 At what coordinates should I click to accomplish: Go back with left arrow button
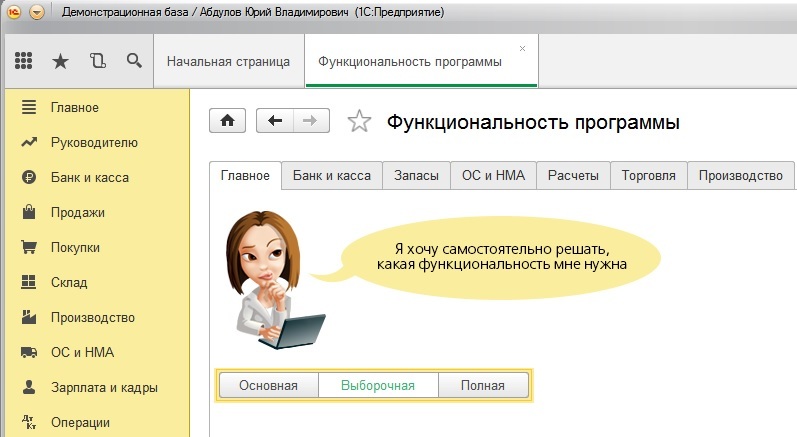click(x=275, y=121)
